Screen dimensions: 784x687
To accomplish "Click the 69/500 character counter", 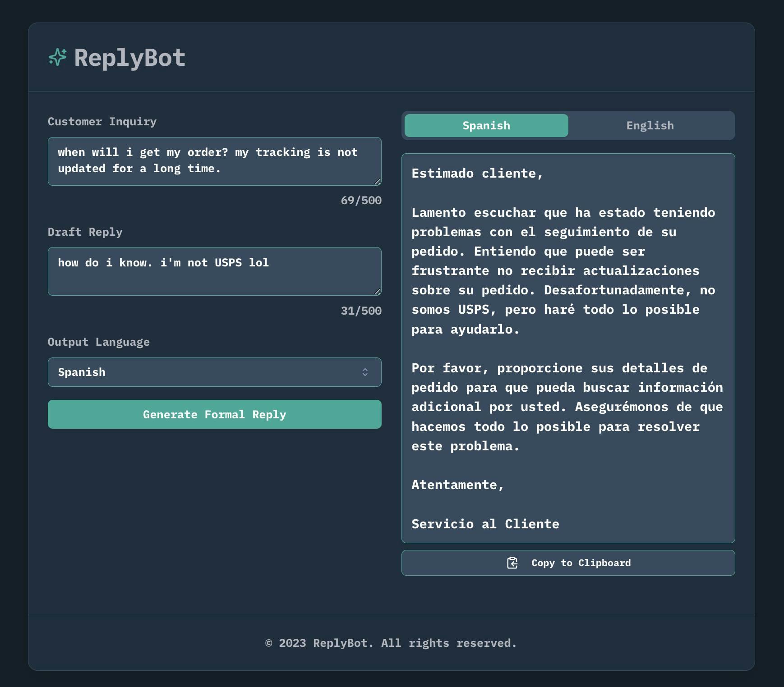I will coord(361,200).
